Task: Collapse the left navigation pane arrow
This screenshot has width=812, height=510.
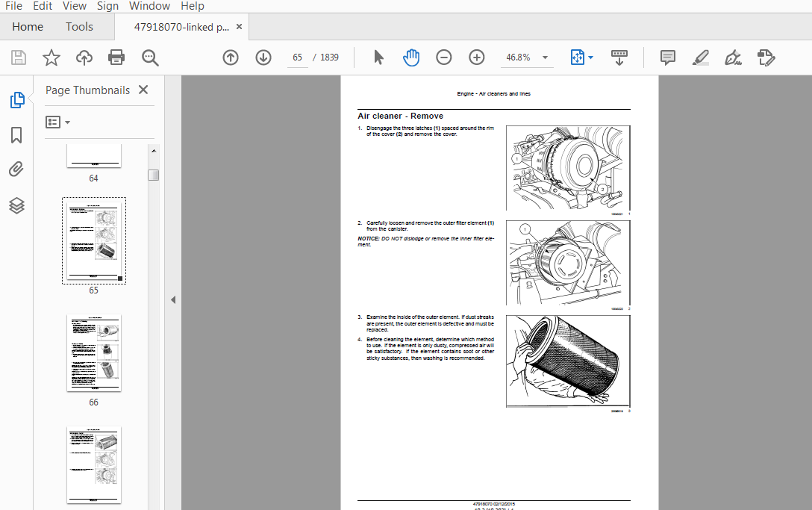Action: pos(173,299)
